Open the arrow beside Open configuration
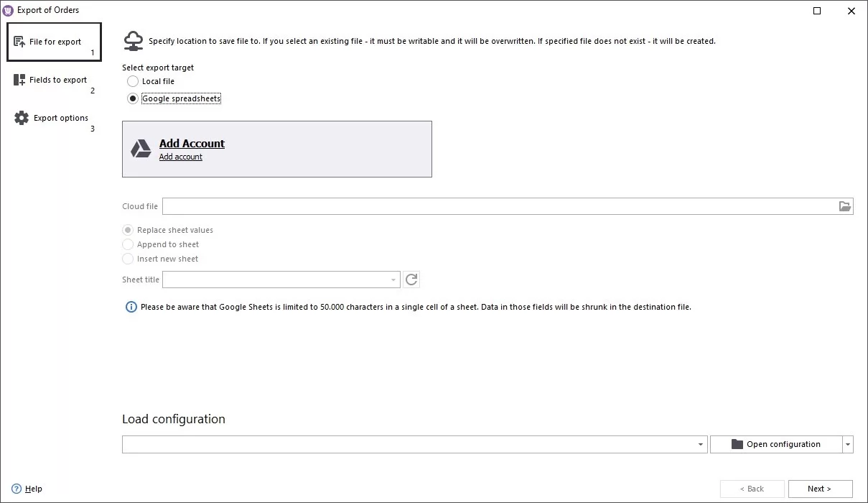 pos(848,445)
